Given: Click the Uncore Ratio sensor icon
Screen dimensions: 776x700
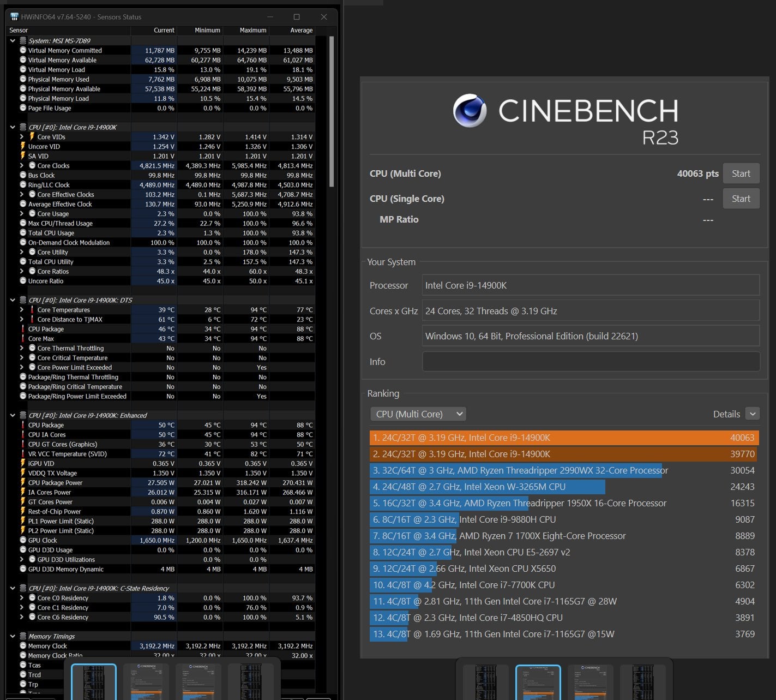Looking at the screenshot, I should 23,281.
